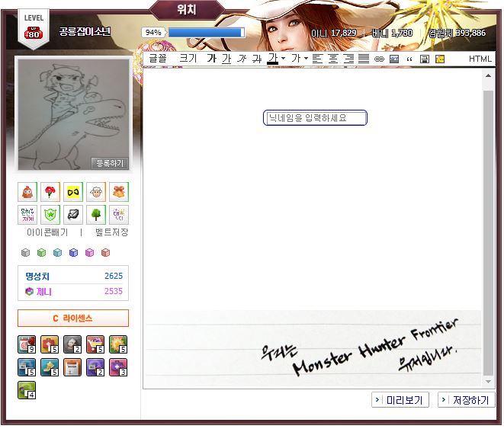This screenshot has width=504, height=432.
Task: Click the 위치 tab header
Action: tap(187, 9)
